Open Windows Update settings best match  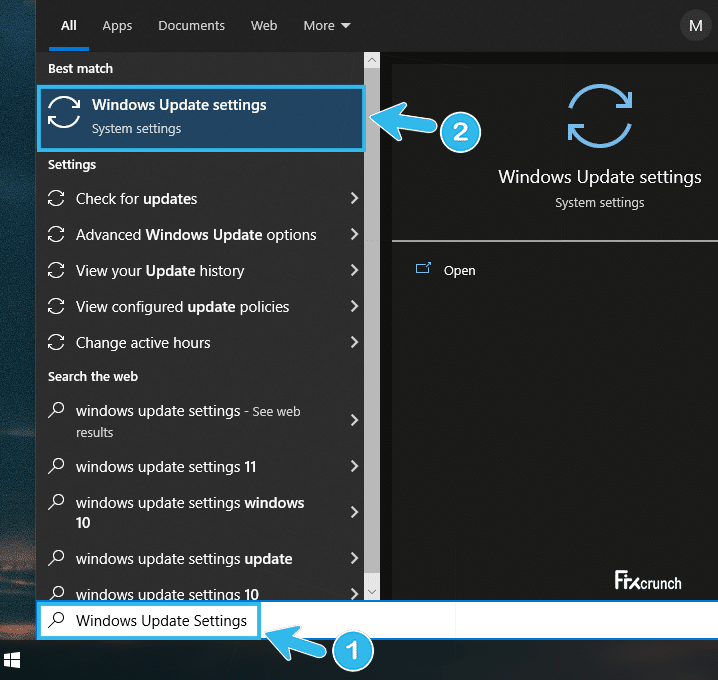click(x=201, y=118)
